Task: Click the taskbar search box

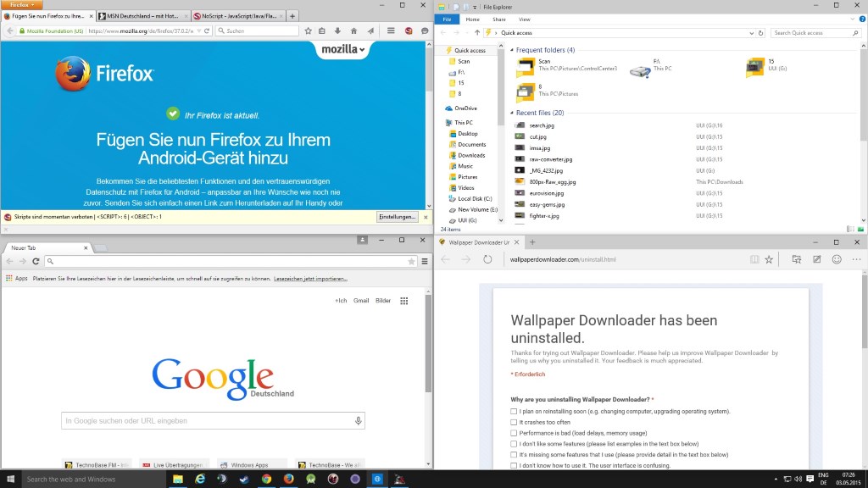Action: click(93, 480)
